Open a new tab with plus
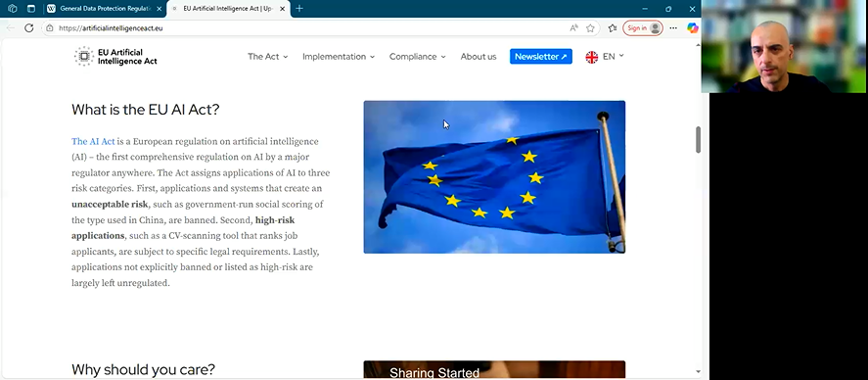 pos(299,8)
